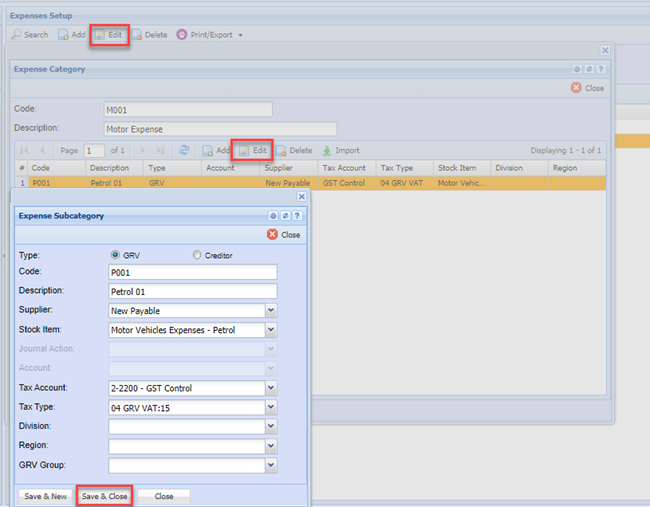Select the GRV type radio button
This screenshot has width=650, height=507.
click(x=115, y=255)
